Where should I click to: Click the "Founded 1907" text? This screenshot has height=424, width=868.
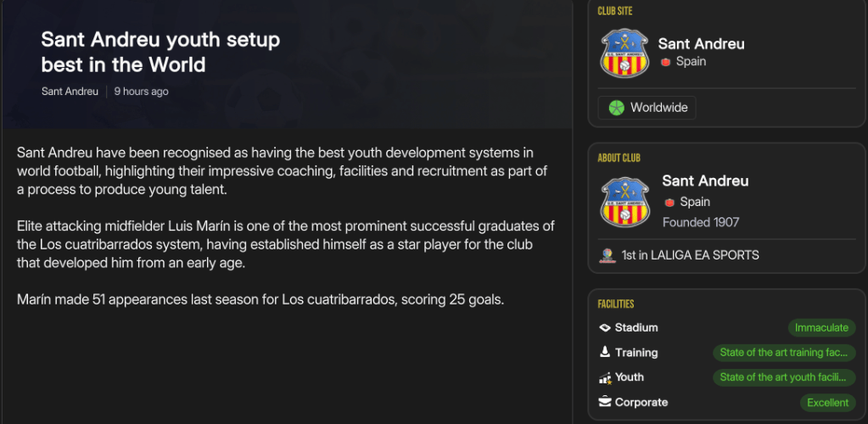701,222
